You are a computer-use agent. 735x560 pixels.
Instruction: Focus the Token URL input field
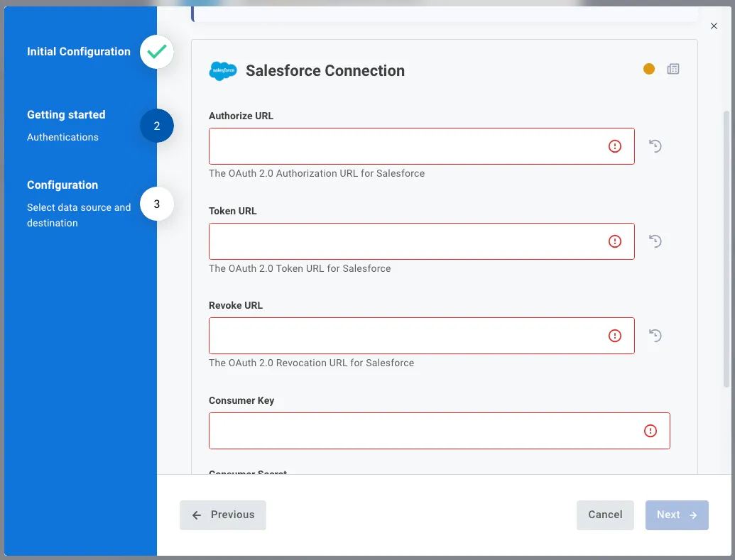click(421, 241)
